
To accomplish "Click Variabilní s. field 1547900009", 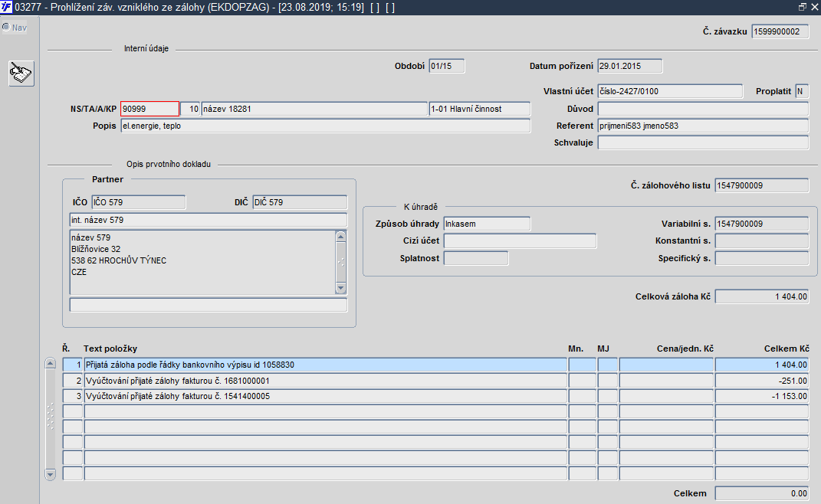I will pyautogui.click(x=762, y=224).
